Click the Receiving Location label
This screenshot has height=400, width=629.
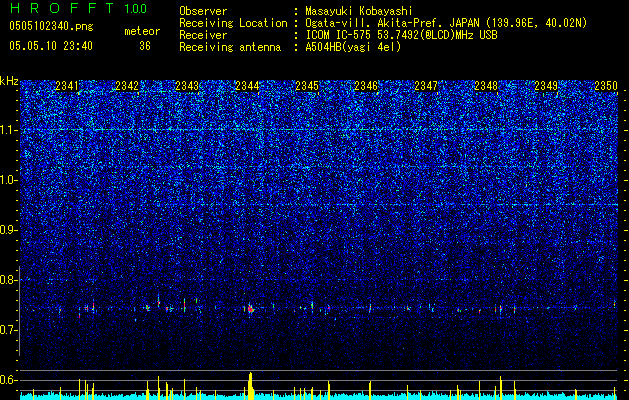coord(233,23)
